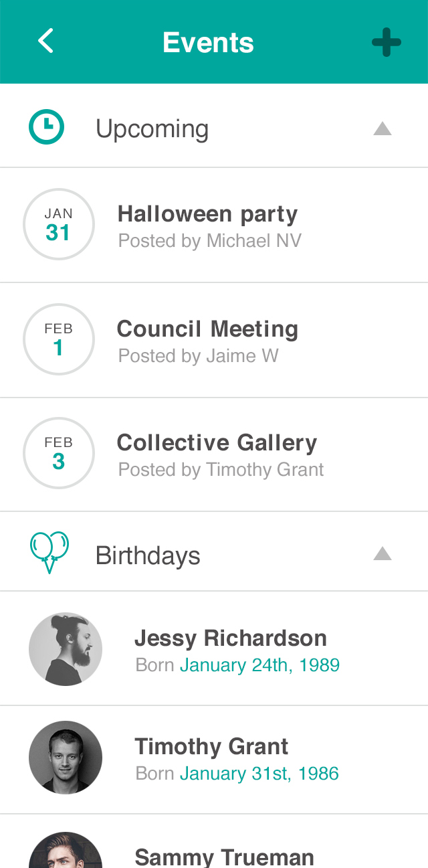Tap the Birthdays section header label
This screenshot has height=868, width=428.
tap(148, 555)
